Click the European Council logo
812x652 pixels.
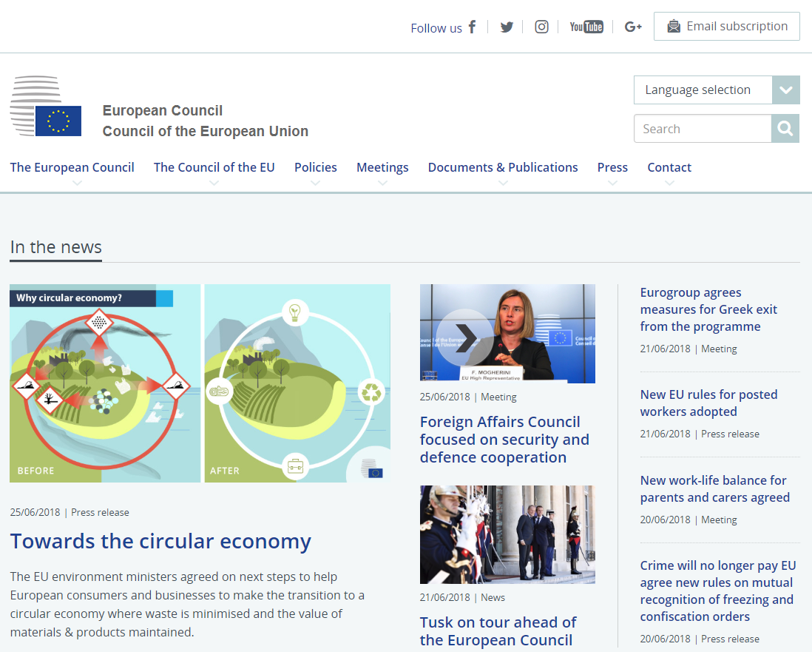(x=46, y=107)
